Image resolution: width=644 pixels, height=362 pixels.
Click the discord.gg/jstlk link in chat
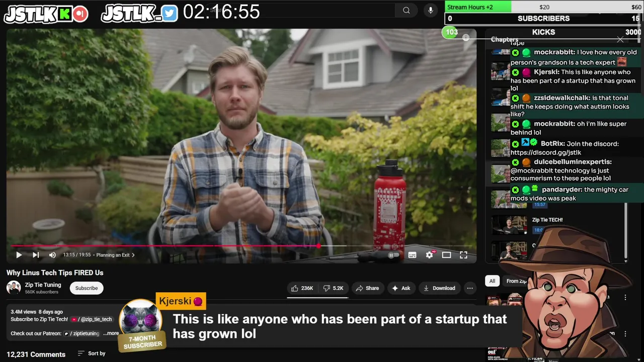tap(546, 152)
